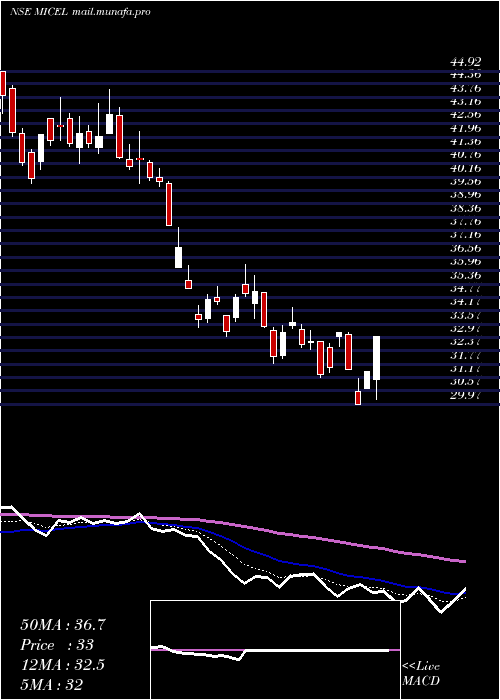This screenshot has width=500, height=700.
Task: Click the 32.97 price axis label
Action: 465,329
